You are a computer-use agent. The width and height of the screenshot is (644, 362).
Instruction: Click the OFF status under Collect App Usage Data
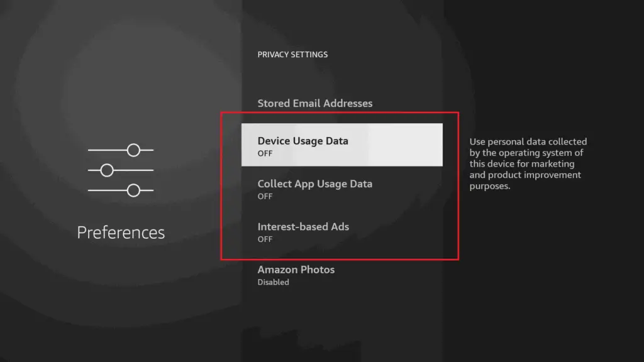[265, 196]
